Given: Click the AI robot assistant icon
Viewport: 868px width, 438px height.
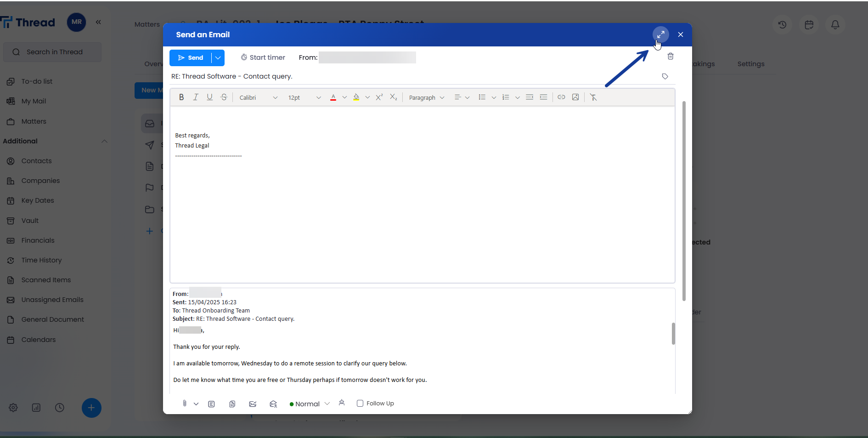Looking at the screenshot, I should coord(341,403).
